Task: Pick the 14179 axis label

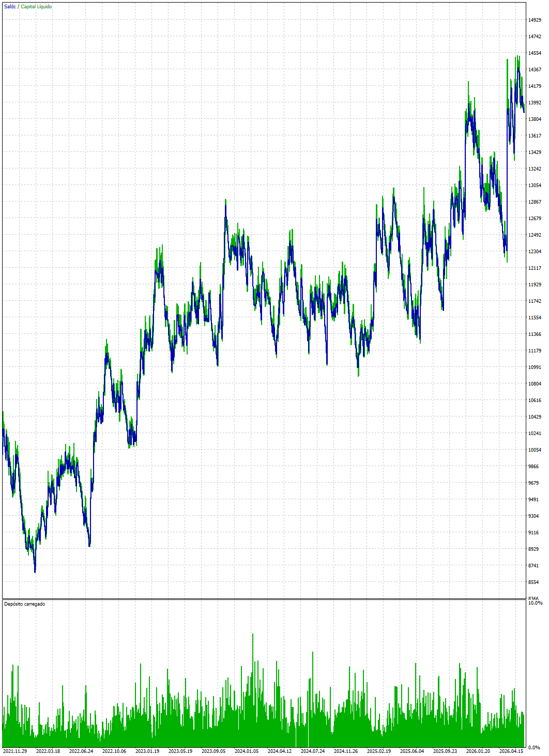Action: tap(535, 86)
